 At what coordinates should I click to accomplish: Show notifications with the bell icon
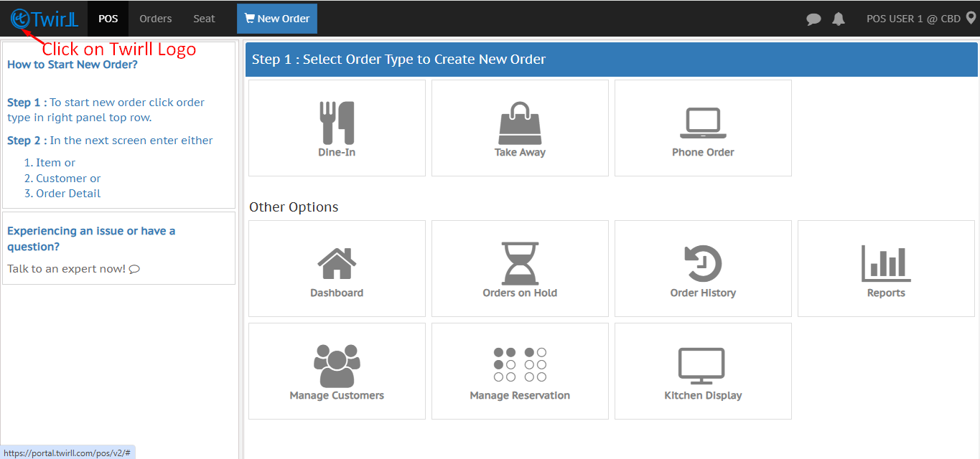click(x=838, y=19)
